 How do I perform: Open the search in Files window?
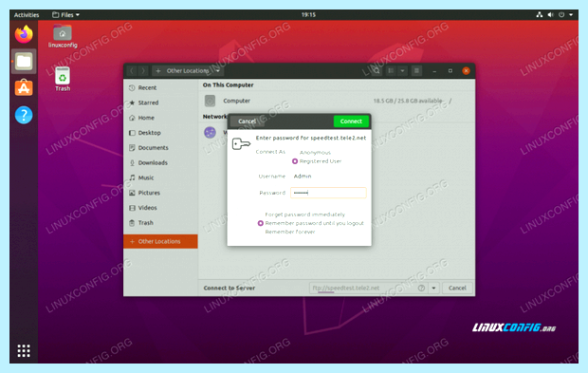[x=377, y=70]
